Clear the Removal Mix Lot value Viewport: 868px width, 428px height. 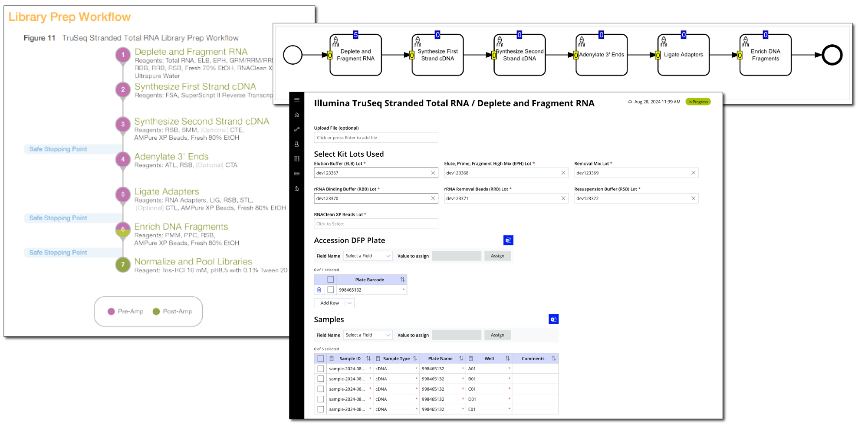coord(693,173)
